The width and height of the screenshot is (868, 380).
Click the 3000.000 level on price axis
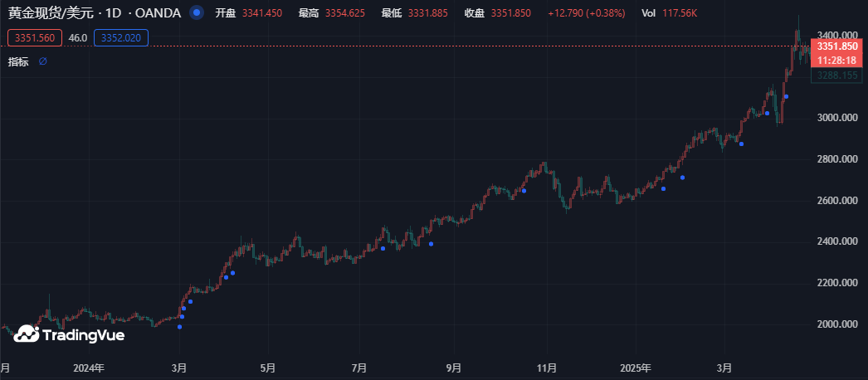click(x=836, y=118)
